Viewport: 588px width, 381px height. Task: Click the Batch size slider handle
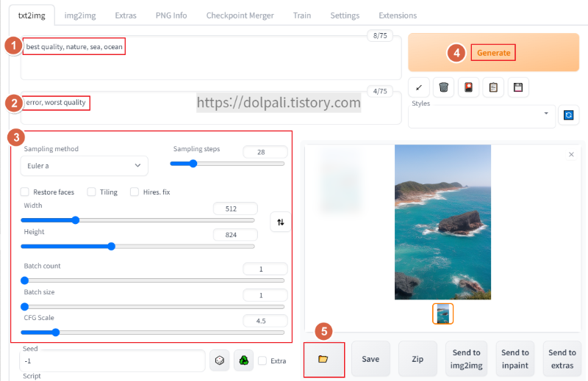tap(25, 306)
